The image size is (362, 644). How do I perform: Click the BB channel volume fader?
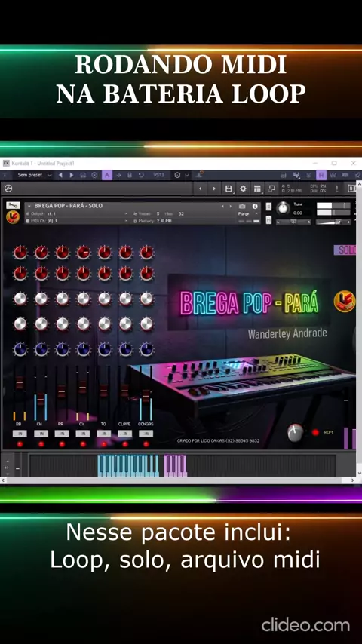click(x=20, y=382)
